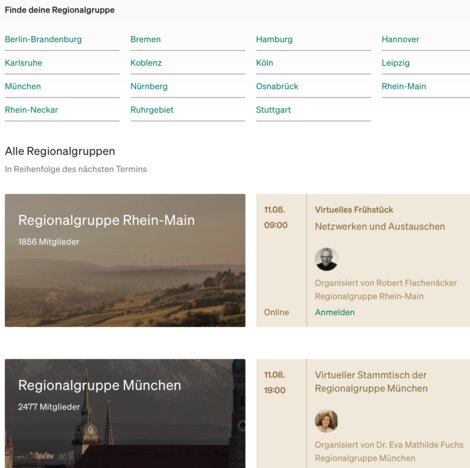
Task: Click the Online location label
Action: (276, 312)
